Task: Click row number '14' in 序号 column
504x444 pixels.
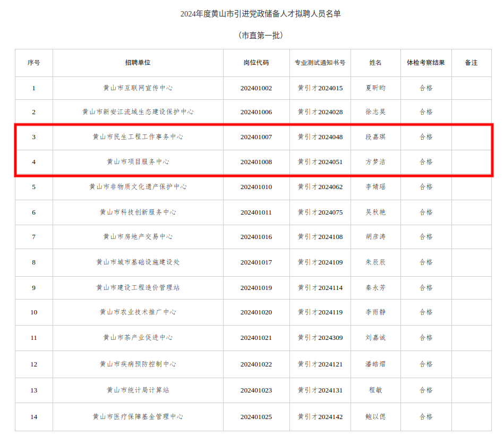Action: (x=34, y=417)
